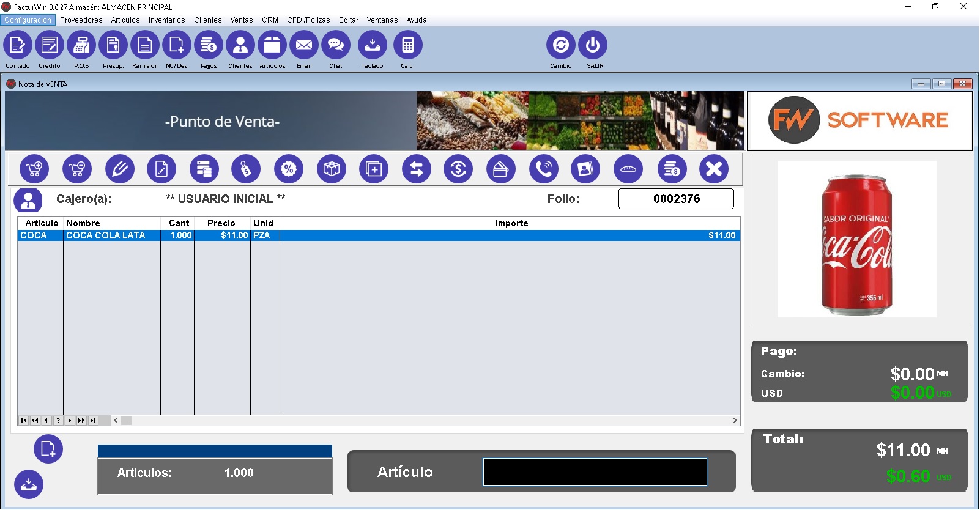Show the Teclado on-screen keyboard icon
Viewport: 980px width, 510px height.
[372, 45]
